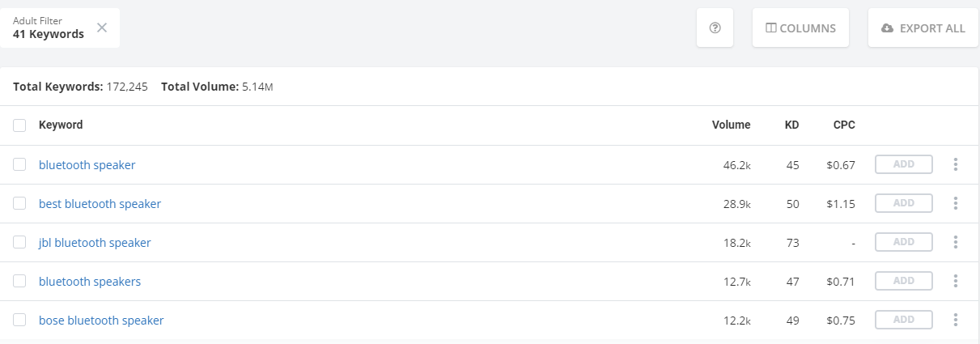Open the COLUMNS settings button
Screen dimensions: 980x344
point(800,28)
